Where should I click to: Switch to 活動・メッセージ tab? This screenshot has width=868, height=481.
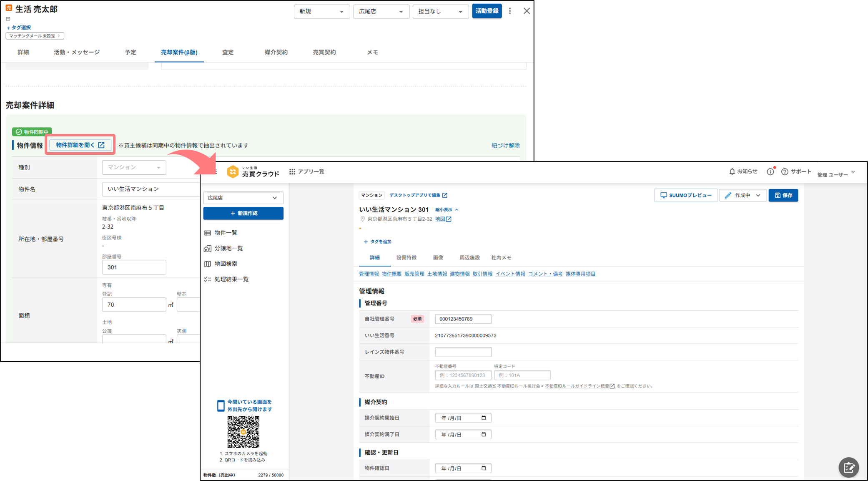77,52
